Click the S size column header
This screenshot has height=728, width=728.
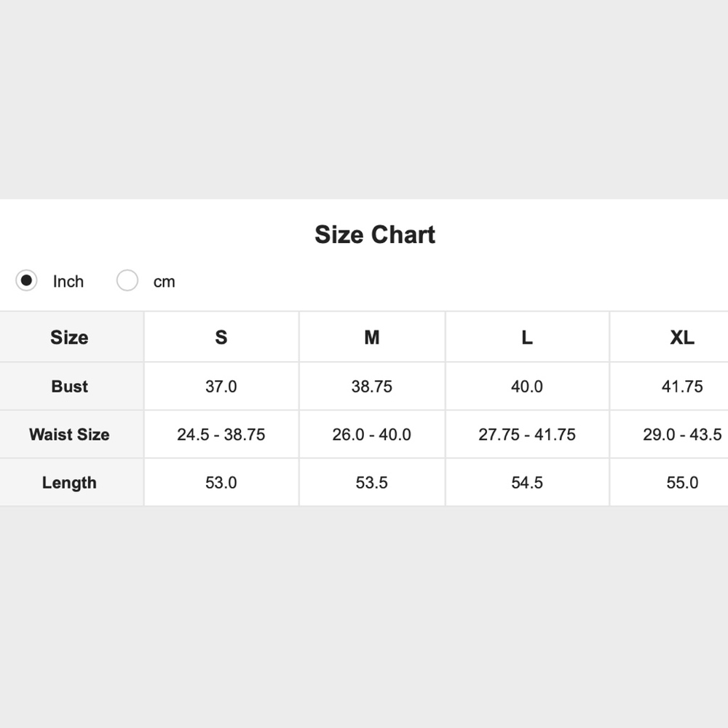221,337
